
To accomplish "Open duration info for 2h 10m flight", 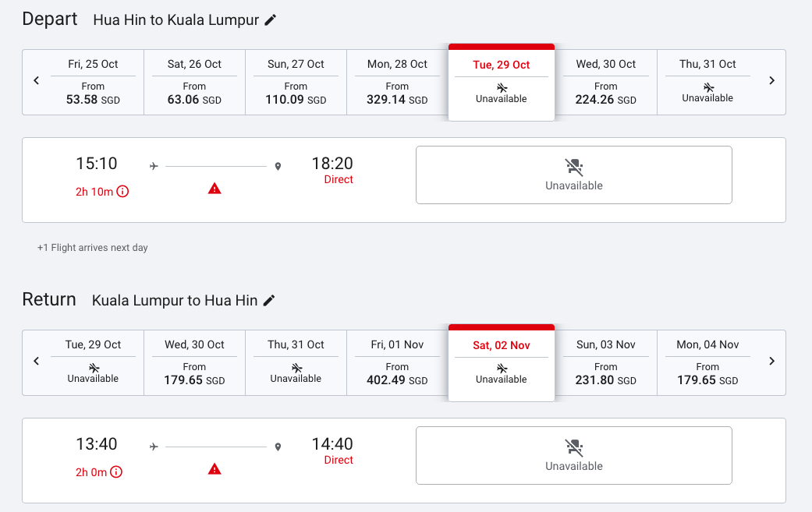I will (122, 192).
